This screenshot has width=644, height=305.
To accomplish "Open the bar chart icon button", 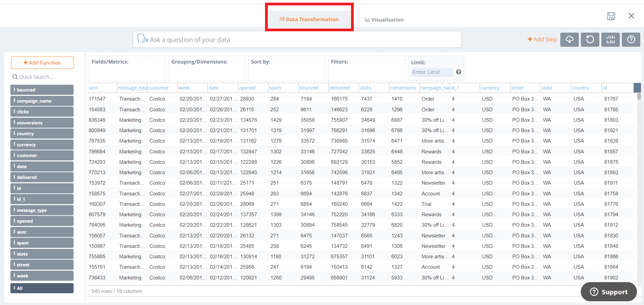I will (x=610, y=40).
